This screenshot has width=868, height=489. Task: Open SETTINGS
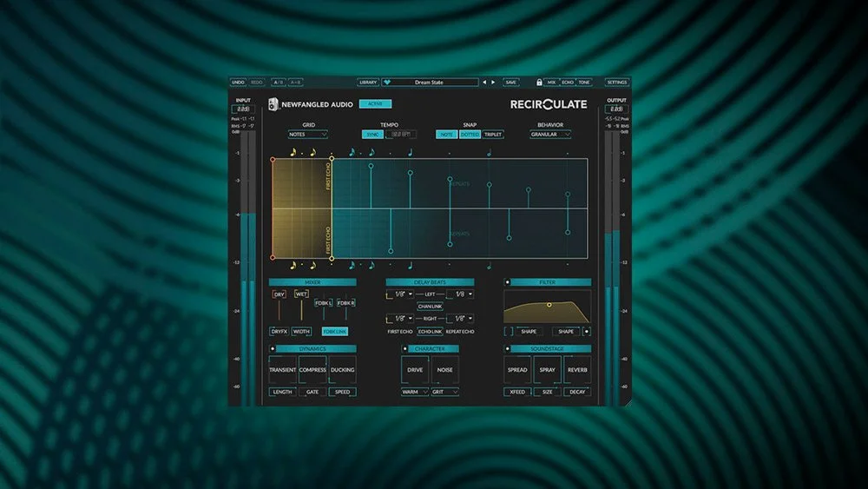tap(616, 82)
